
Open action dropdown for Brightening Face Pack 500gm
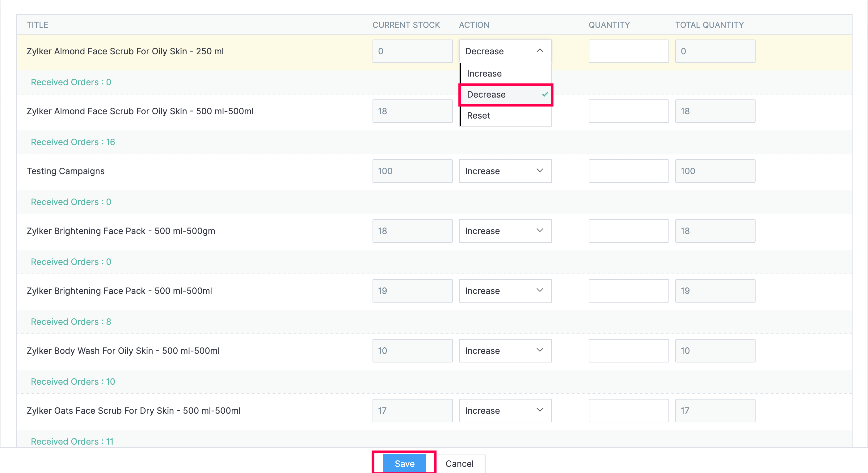[x=505, y=231]
